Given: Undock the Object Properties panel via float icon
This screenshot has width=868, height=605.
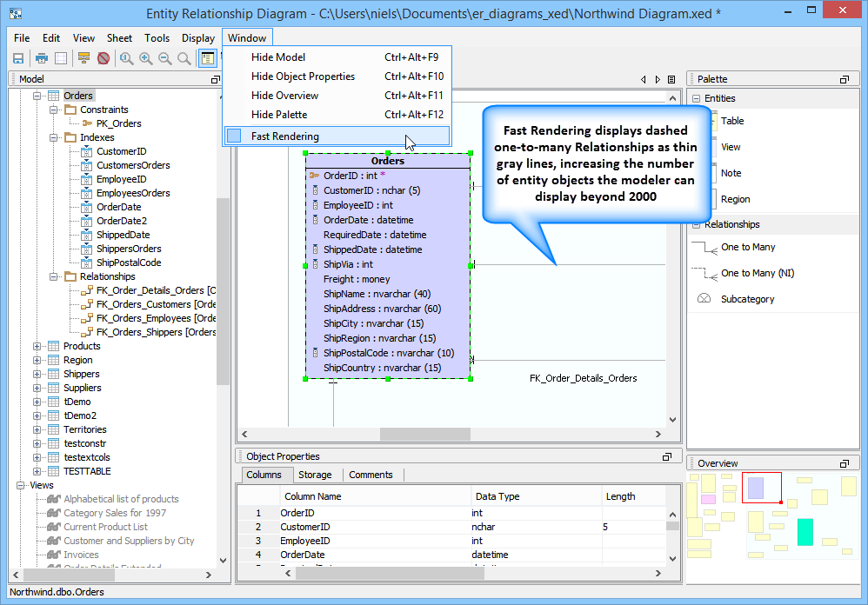Looking at the screenshot, I should click(x=667, y=456).
